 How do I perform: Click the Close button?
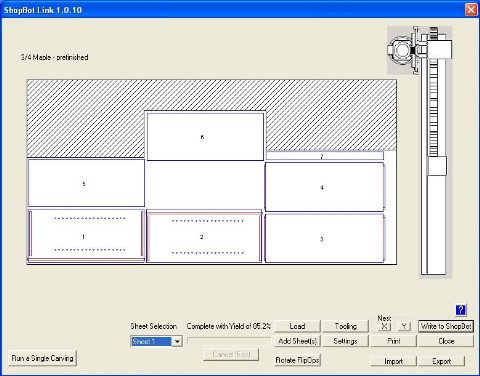point(446,341)
